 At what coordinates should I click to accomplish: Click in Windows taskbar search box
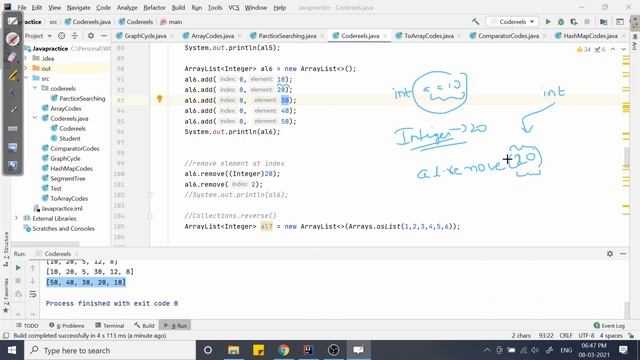click(x=110, y=350)
